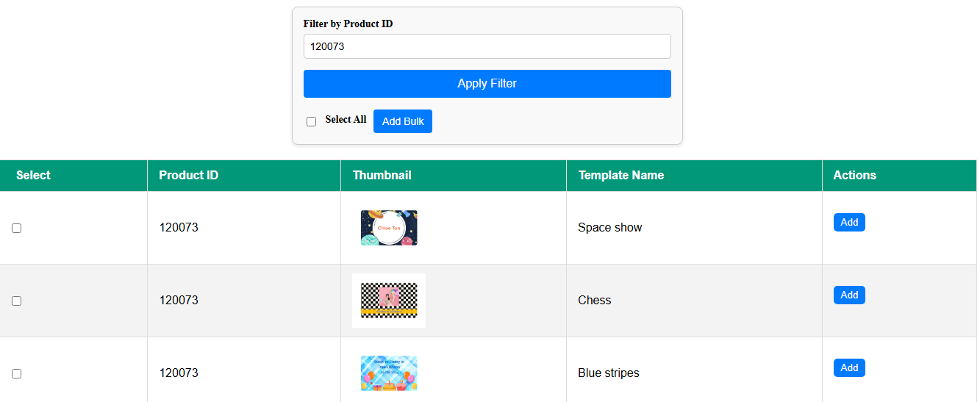Screen dimensions: 980x402
Task: Click the Add Bulk button
Action: [x=403, y=121]
